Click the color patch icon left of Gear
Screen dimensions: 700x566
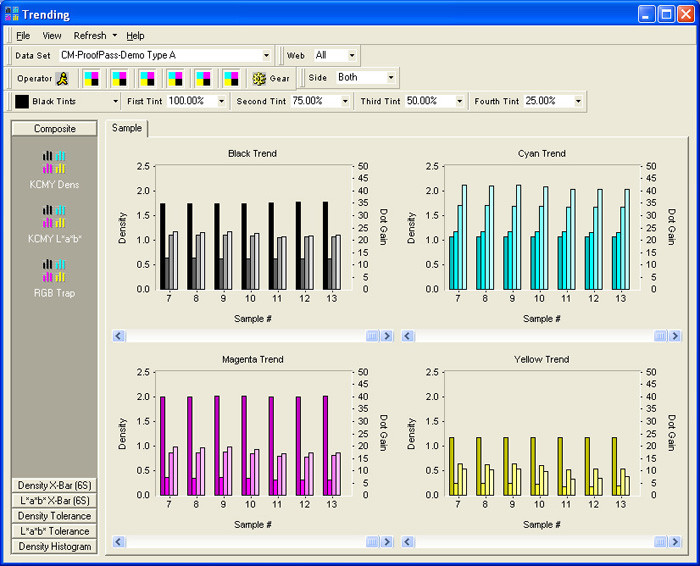click(x=232, y=78)
